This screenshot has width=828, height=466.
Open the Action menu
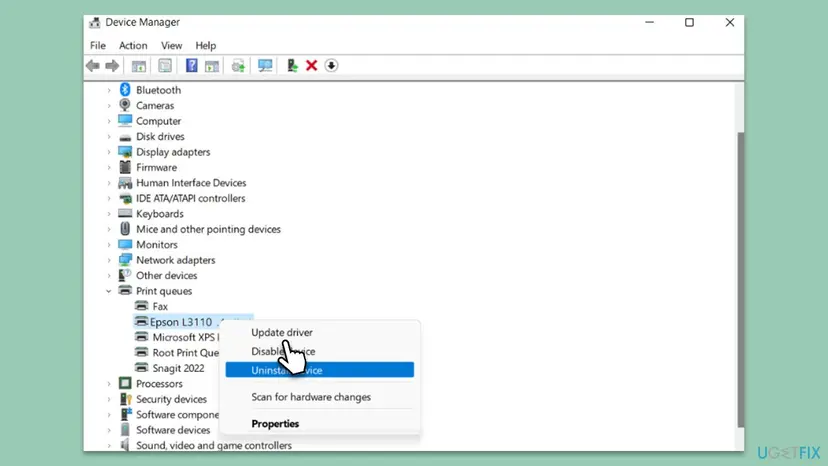click(x=133, y=45)
